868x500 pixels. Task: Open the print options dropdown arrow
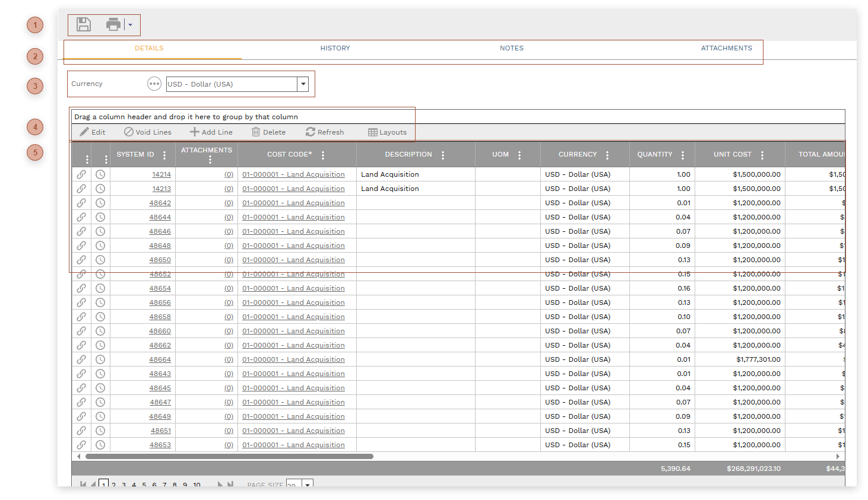[131, 25]
